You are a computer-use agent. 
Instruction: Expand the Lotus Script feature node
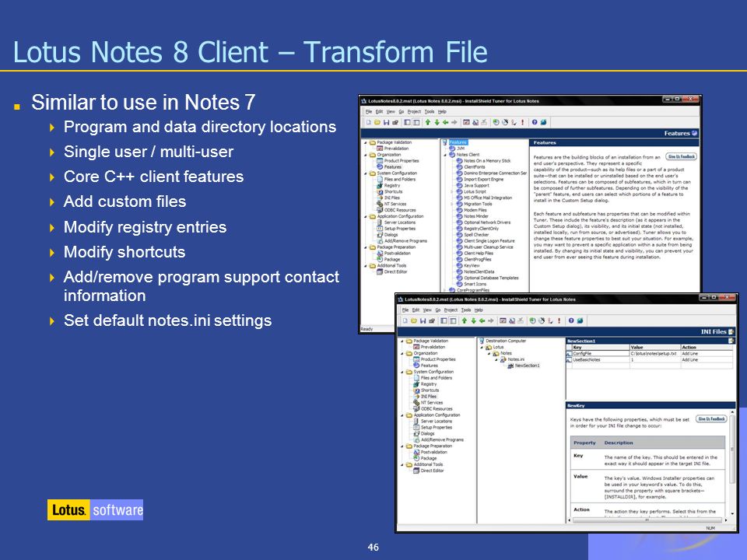(452, 191)
